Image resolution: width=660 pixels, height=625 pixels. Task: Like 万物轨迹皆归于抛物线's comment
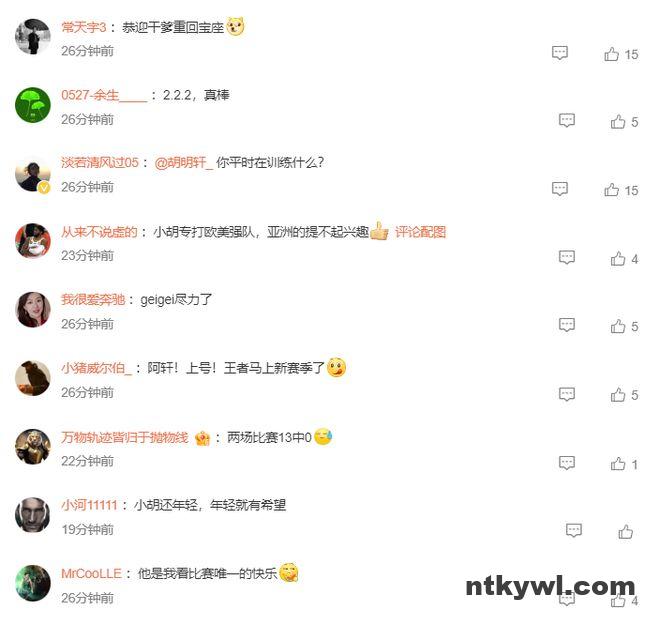[x=618, y=464]
